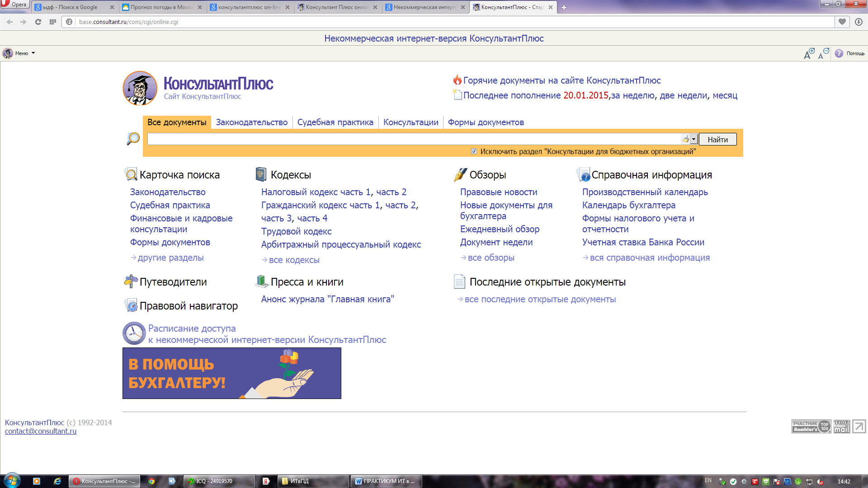Click the за неделю update link
Screen dimensions: 868x488
[x=633, y=95]
